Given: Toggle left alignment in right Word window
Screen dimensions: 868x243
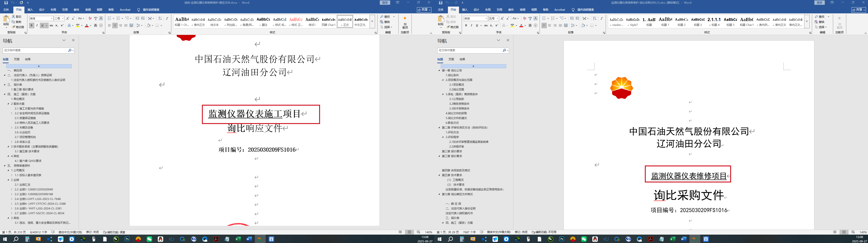Looking at the screenshot, I should [x=544, y=25].
